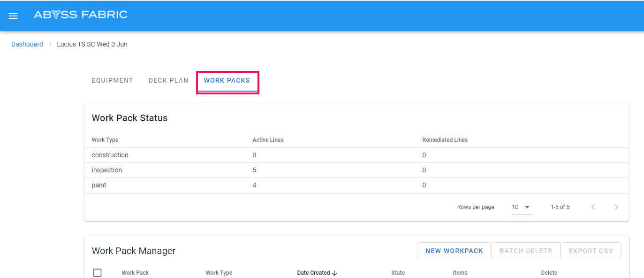Viewport: 644px width, 278px height.
Task: Open the hamburger navigation menu
Action: point(13,16)
